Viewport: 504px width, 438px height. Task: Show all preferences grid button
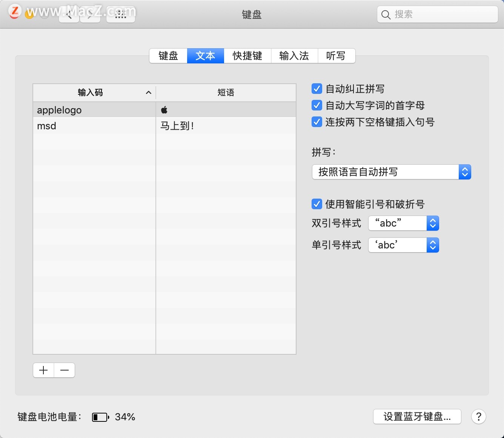pos(121,15)
